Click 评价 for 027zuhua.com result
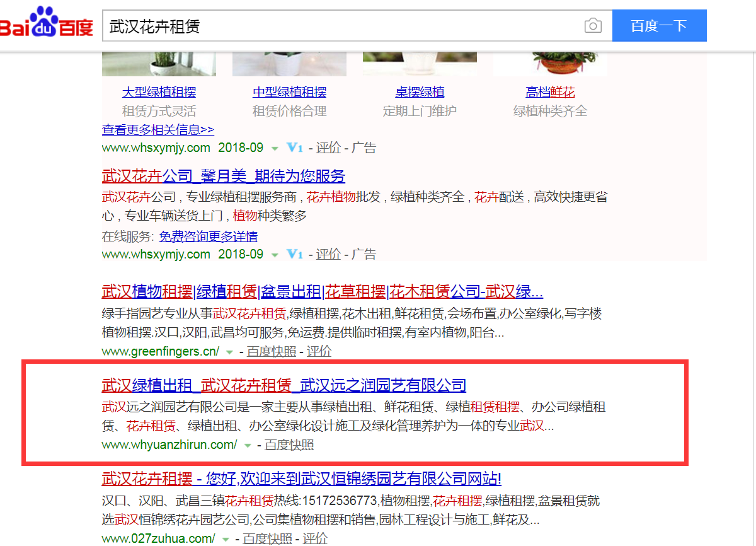This screenshot has height=546, width=756. pos(315,538)
